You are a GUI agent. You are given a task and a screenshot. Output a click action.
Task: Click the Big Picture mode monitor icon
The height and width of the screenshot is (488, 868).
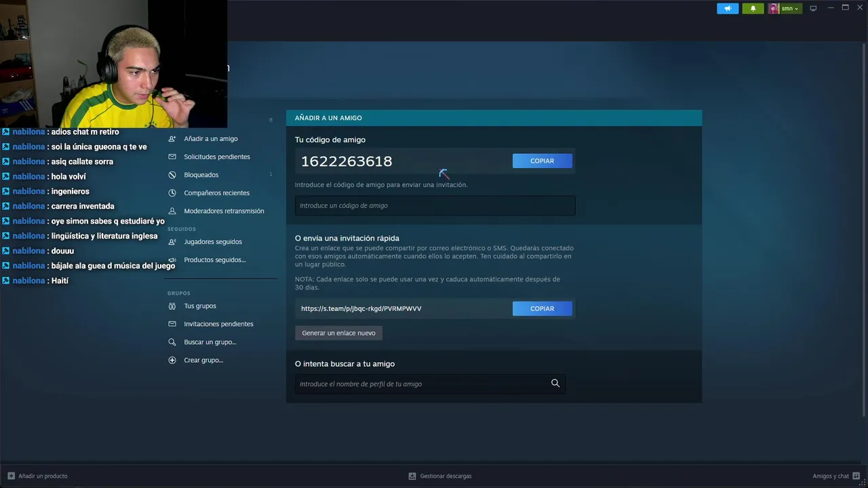click(x=814, y=9)
